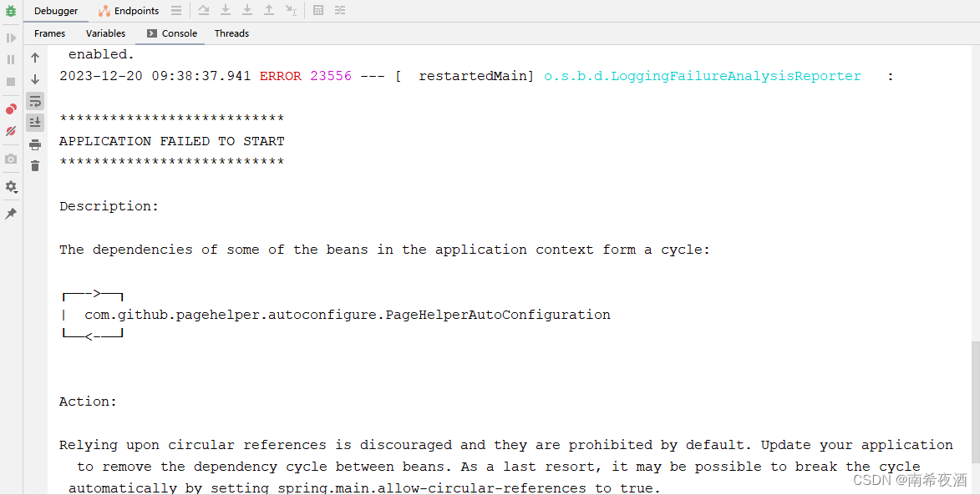
Task: Resume the paused debugger session
Action: tap(11, 37)
